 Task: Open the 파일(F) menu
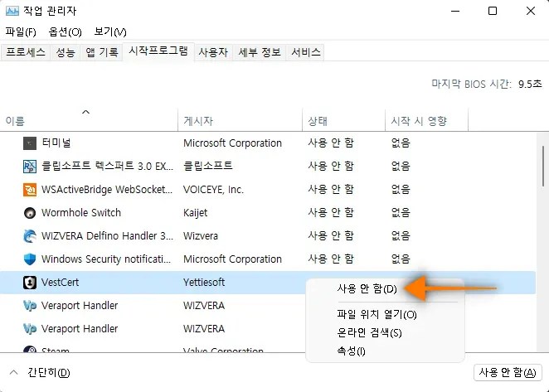coord(21,31)
